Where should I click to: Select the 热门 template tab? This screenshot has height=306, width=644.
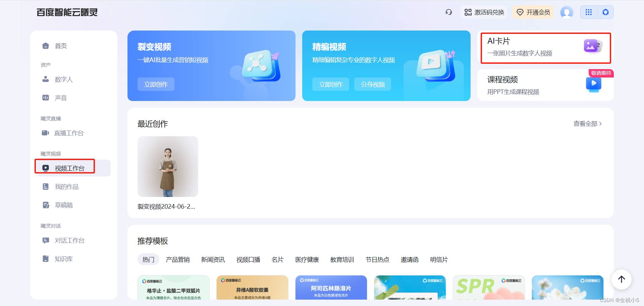148,259
